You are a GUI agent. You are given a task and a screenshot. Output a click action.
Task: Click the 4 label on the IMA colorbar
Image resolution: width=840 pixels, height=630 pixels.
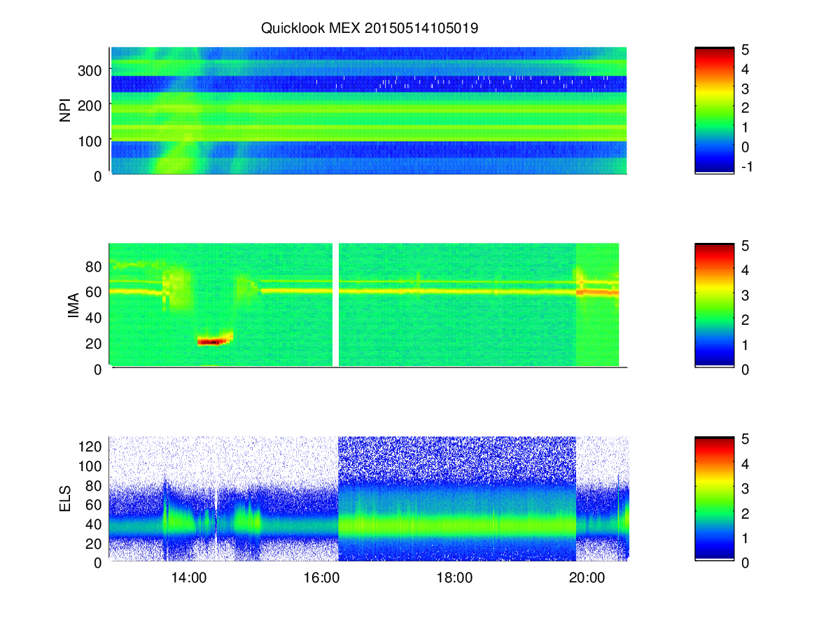click(745, 270)
